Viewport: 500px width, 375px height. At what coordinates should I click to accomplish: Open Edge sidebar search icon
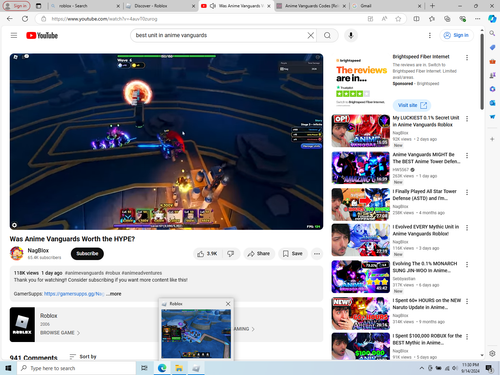492,33
